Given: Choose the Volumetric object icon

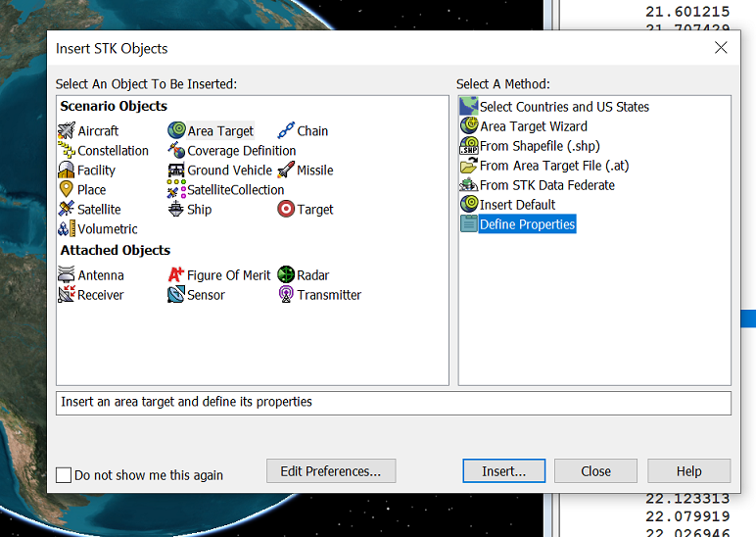Looking at the screenshot, I should [67, 228].
